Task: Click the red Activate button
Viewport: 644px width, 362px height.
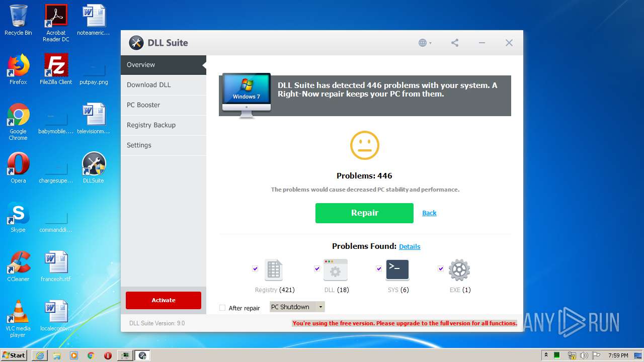Action: coord(164,300)
